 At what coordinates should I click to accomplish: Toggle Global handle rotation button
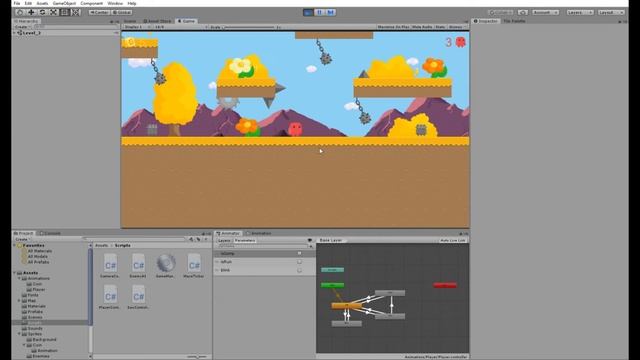[122, 12]
